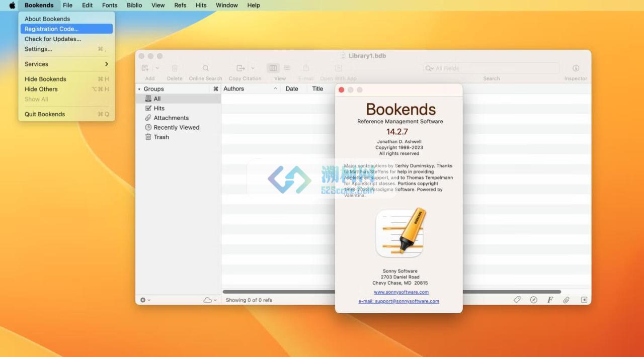This screenshot has width=644, height=357.
Task: Click the compass icon in status bar
Action: pyautogui.click(x=534, y=300)
